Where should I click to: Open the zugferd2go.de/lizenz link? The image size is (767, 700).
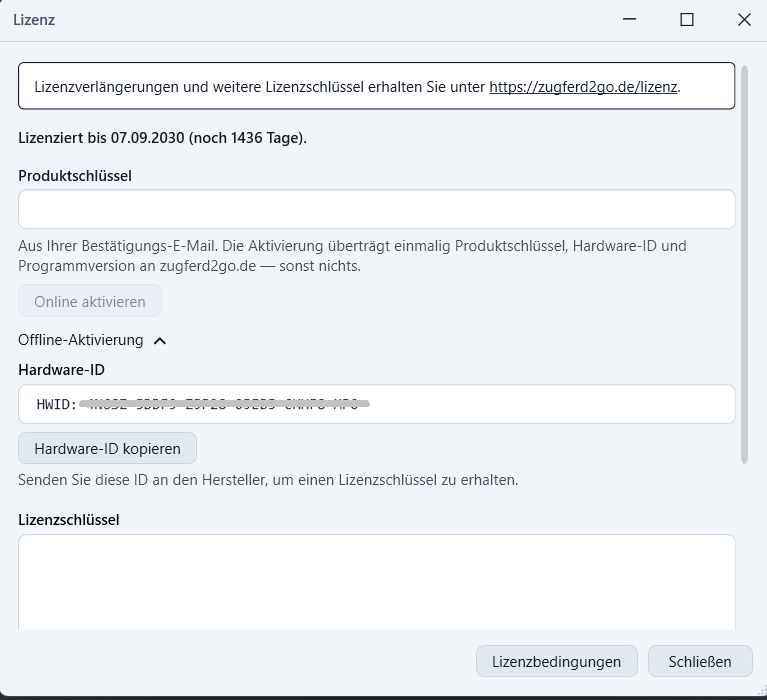[583, 87]
